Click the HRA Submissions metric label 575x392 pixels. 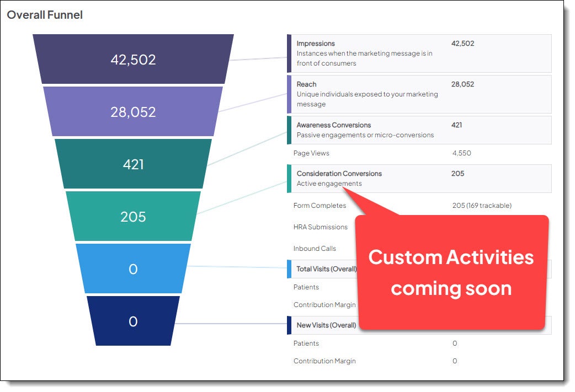(x=320, y=227)
